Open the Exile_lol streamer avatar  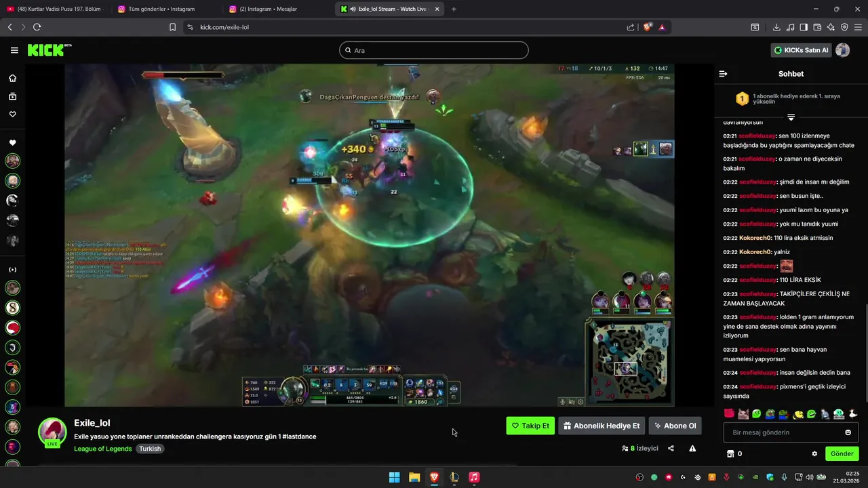52,432
